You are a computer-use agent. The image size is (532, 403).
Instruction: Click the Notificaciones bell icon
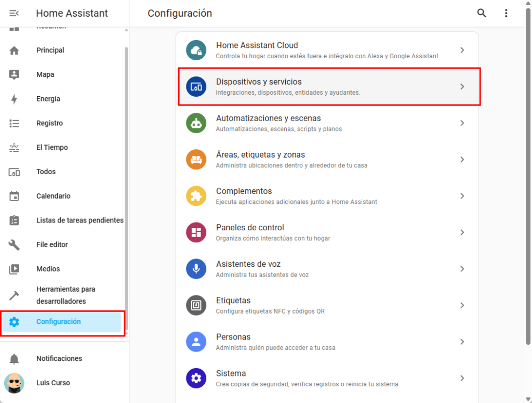[x=14, y=359]
